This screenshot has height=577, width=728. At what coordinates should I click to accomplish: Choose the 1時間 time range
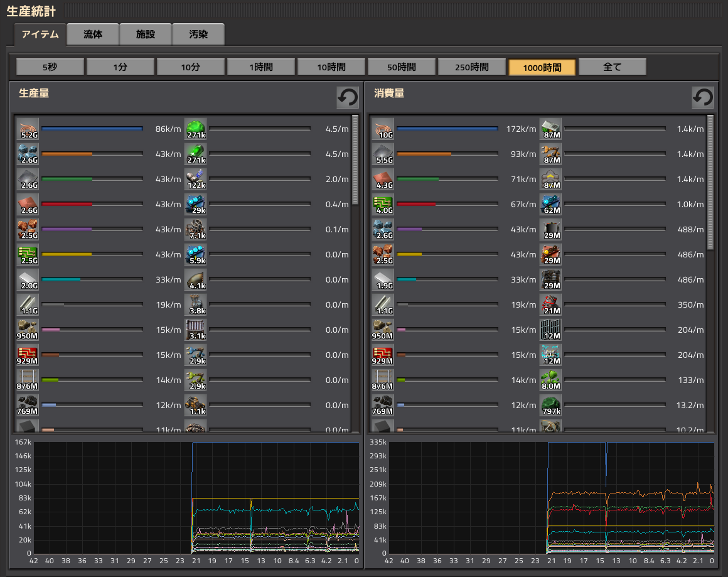(261, 67)
